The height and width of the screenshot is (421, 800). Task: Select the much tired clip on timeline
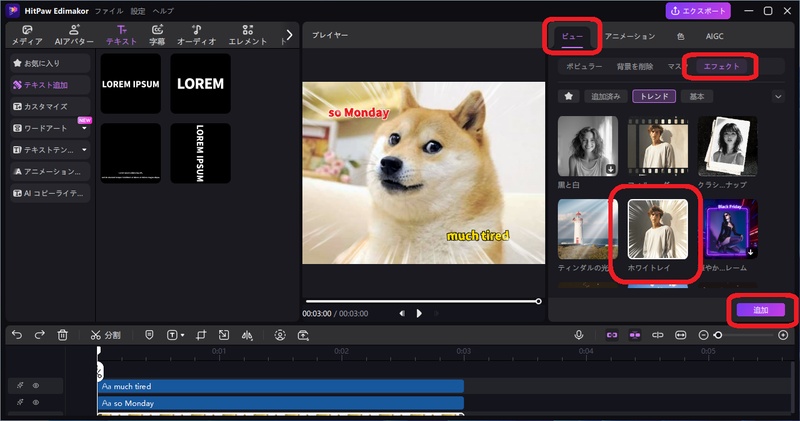(281, 386)
